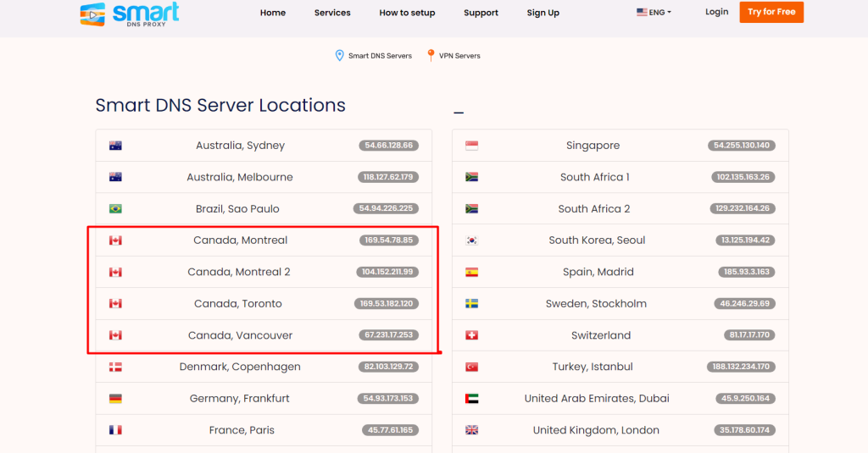
Task: Click the Turkey flag icon
Action: pos(471,367)
